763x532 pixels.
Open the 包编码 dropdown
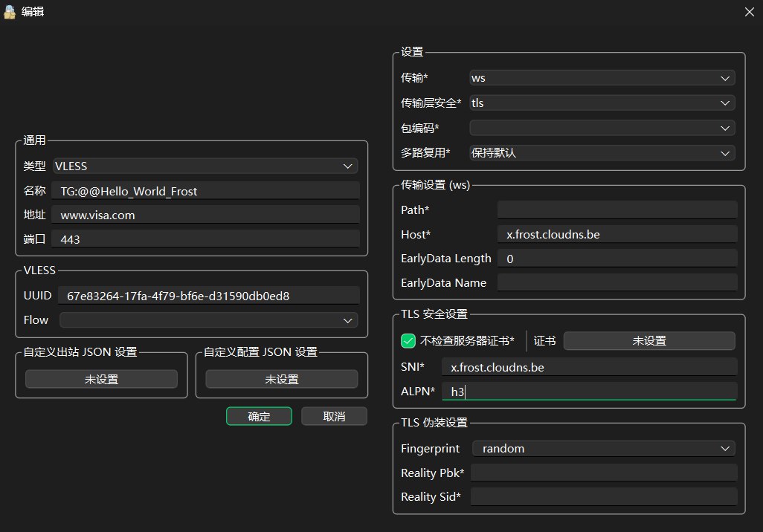pos(602,129)
